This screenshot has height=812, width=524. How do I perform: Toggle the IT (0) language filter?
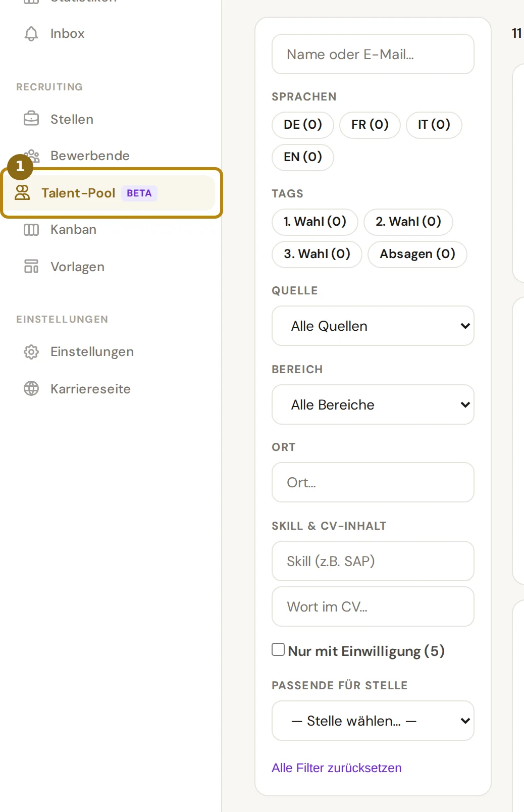[x=434, y=125]
